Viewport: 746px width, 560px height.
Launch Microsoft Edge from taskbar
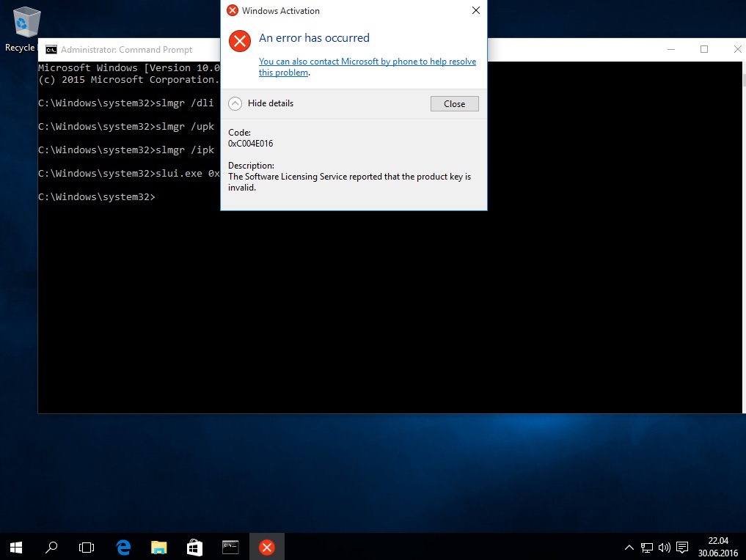tap(124, 547)
